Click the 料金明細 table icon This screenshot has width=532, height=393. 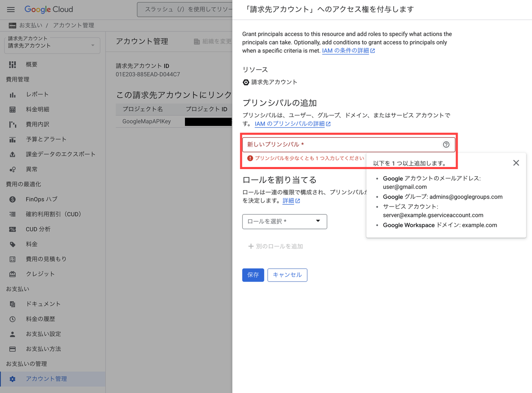[x=12, y=109]
